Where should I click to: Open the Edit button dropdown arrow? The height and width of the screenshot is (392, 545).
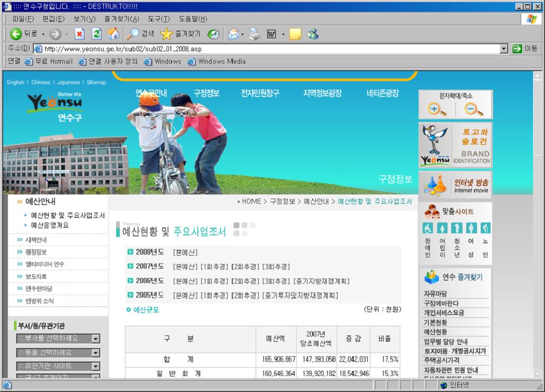click(x=283, y=34)
